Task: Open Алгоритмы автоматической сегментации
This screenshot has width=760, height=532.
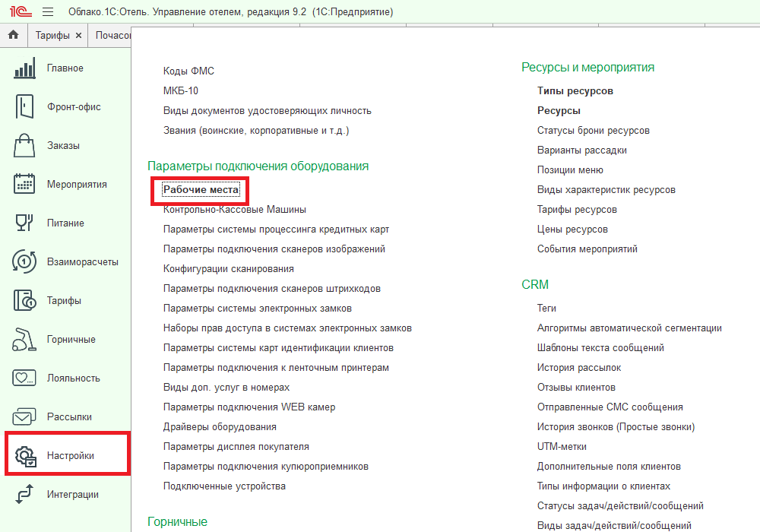Action: point(629,328)
